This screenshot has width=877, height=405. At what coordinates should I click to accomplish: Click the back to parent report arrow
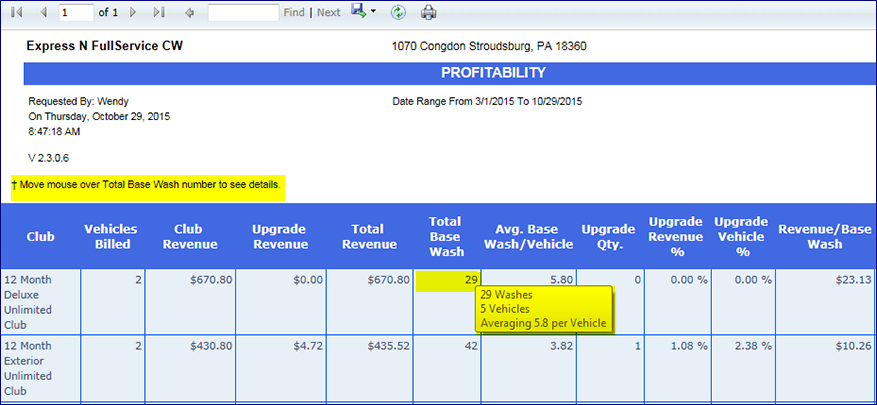tap(190, 13)
